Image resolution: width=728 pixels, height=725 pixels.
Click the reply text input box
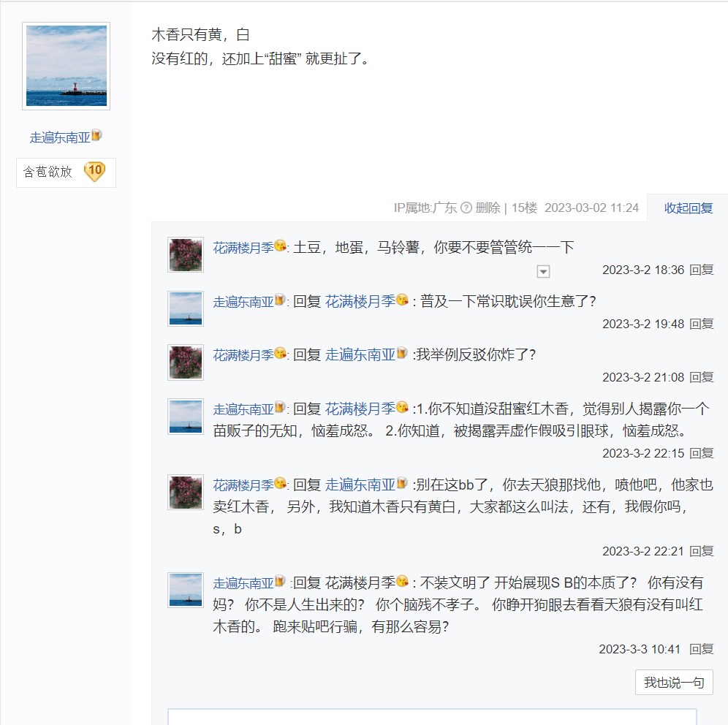tap(432, 716)
